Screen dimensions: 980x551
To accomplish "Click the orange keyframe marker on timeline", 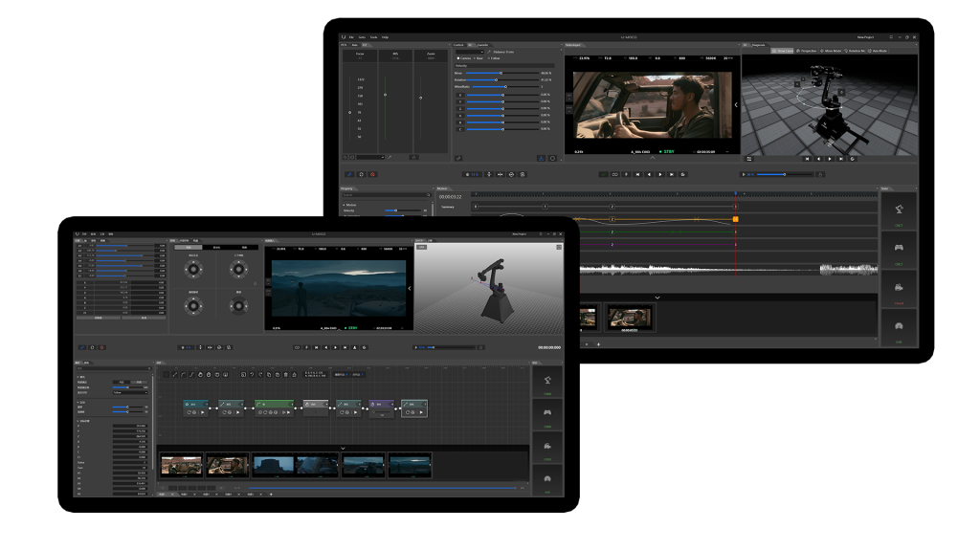I will click(x=735, y=219).
